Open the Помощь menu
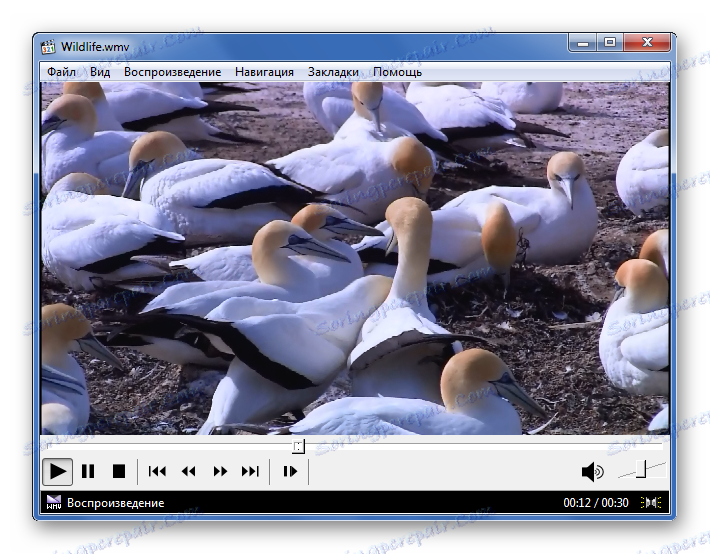 click(x=398, y=72)
